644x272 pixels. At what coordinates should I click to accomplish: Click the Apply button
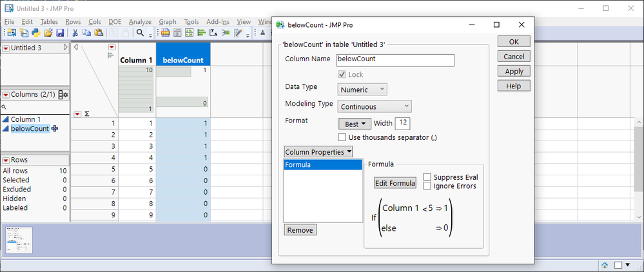point(514,71)
